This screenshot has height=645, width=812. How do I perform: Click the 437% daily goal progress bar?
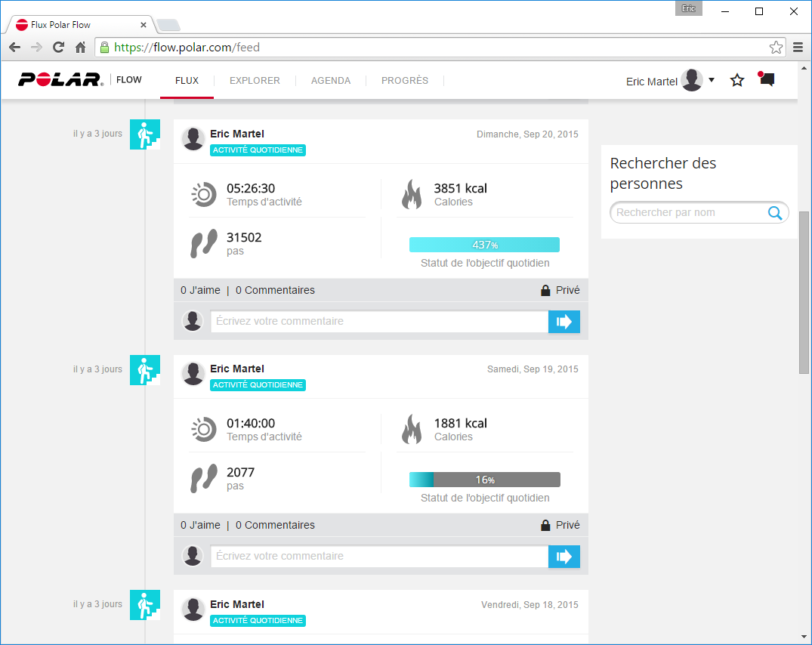pyautogui.click(x=484, y=245)
